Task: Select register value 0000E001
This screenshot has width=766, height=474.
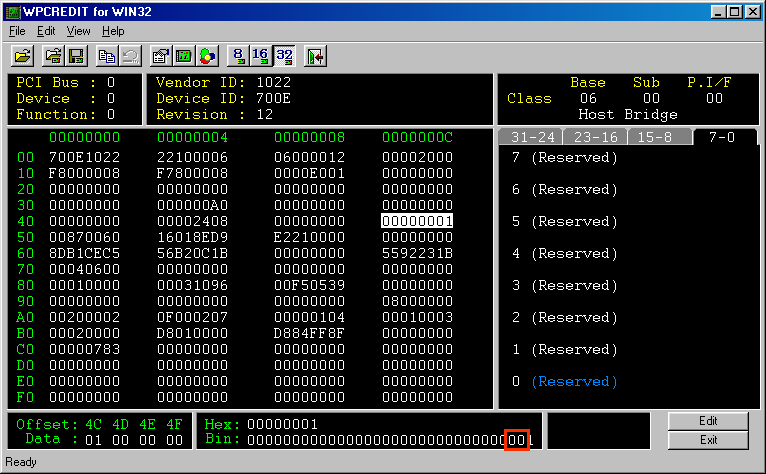Action: point(310,173)
